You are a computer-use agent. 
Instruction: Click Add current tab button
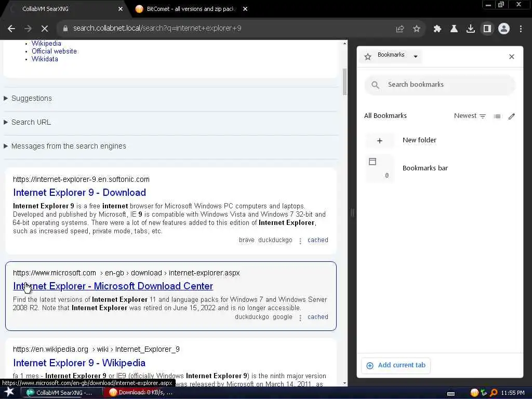pyautogui.click(x=396, y=365)
